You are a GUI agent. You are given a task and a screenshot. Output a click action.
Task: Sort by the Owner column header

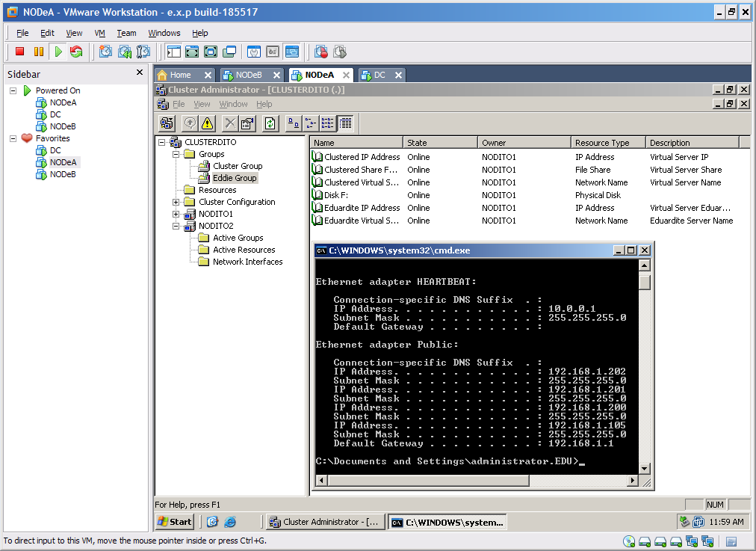(524, 142)
